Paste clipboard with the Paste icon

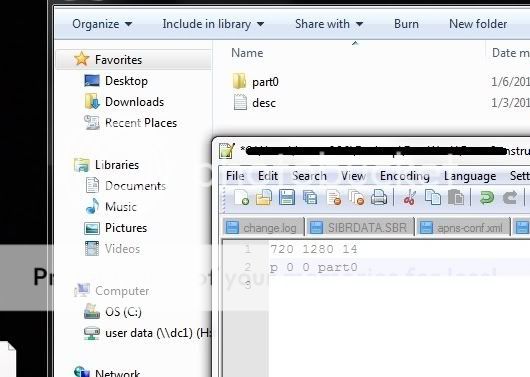456,197
